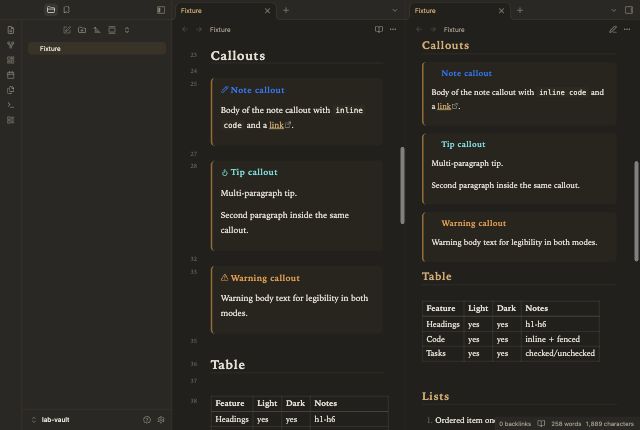Click 'Feature' header in editor pane table
The height and width of the screenshot is (430, 640).
click(x=232, y=403)
